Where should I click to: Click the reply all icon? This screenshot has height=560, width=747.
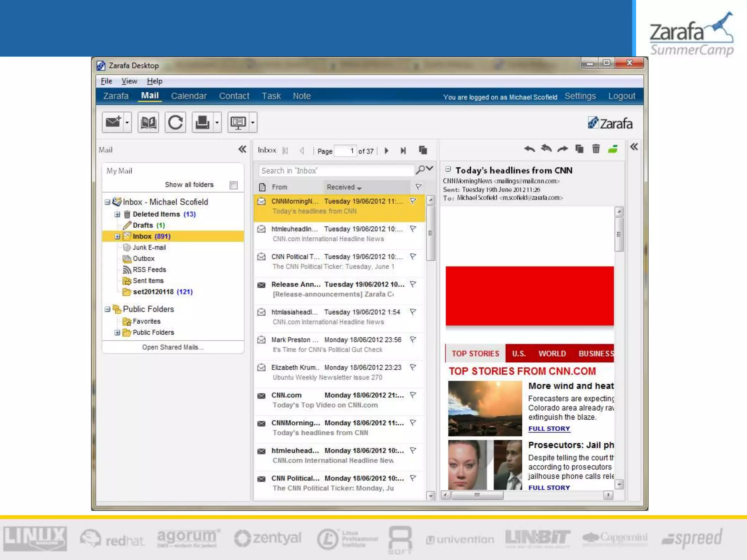click(x=546, y=148)
